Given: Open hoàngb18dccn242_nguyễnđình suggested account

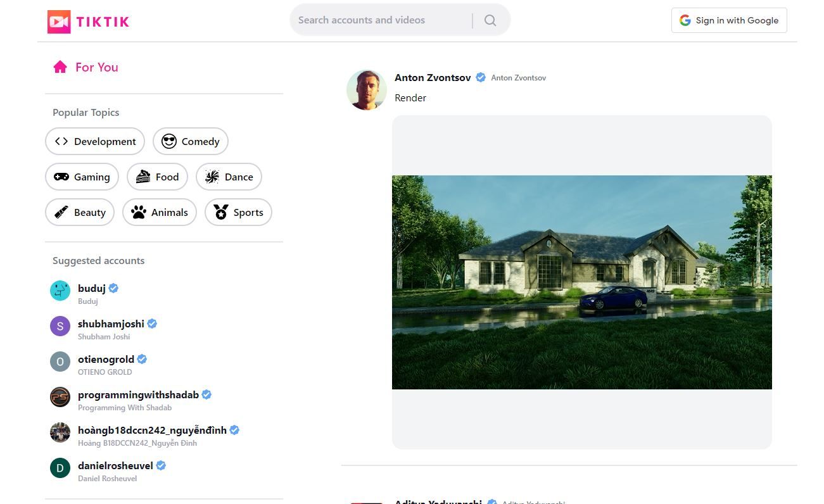Looking at the screenshot, I should [x=144, y=436].
